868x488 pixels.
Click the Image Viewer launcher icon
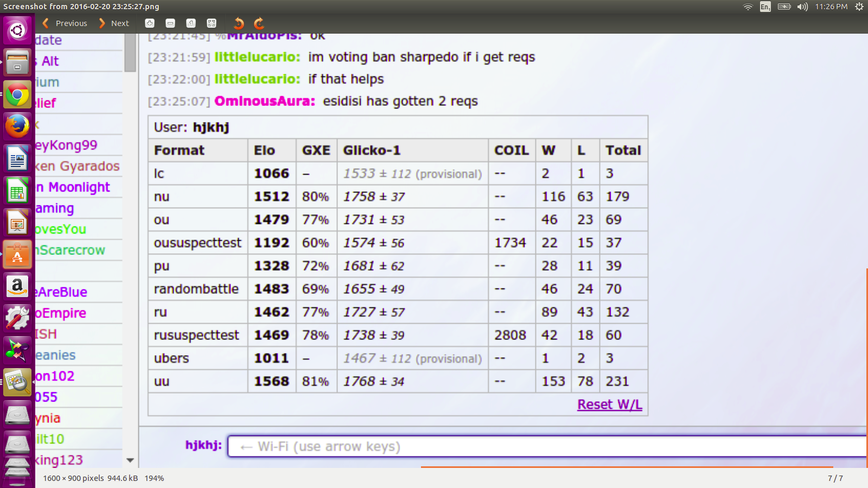pyautogui.click(x=17, y=382)
